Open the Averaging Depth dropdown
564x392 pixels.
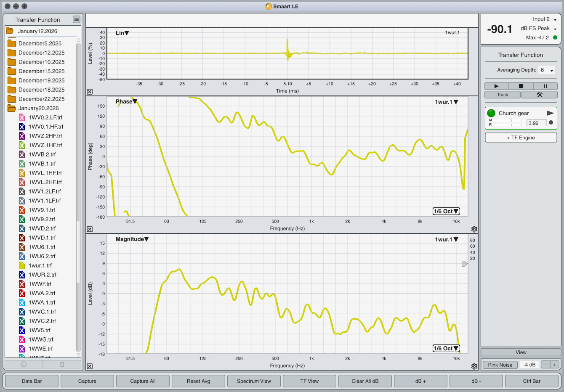tap(547, 70)
